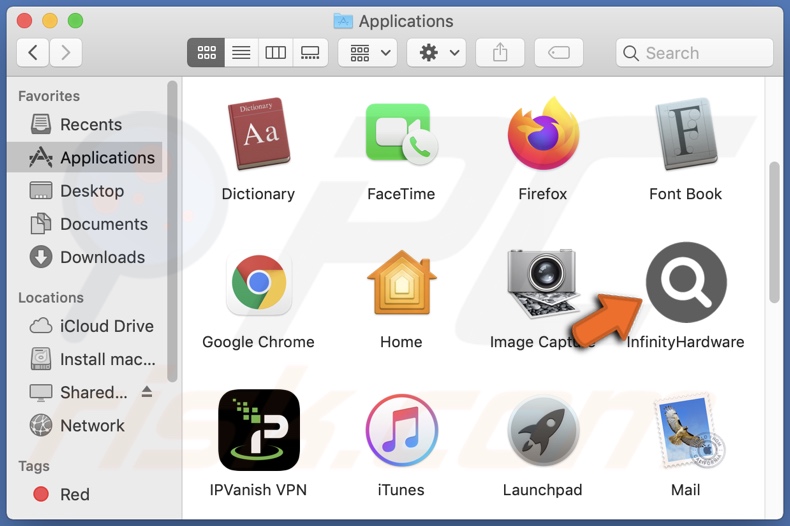Select the Red tag in sidebar
Image resolution: width=790 pixels, height=526 pixels.
tap(85, 494)
